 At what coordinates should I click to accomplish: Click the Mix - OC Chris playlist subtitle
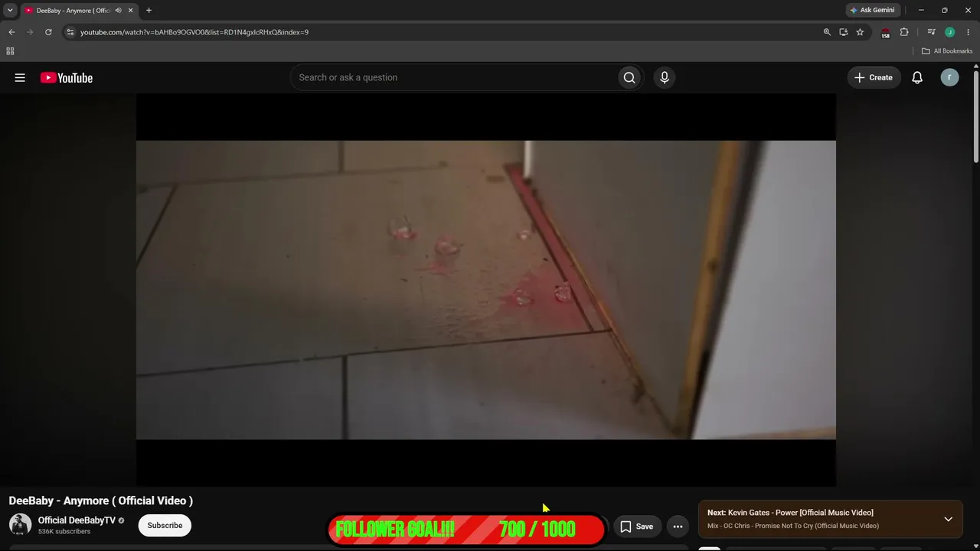pos(793,526)
